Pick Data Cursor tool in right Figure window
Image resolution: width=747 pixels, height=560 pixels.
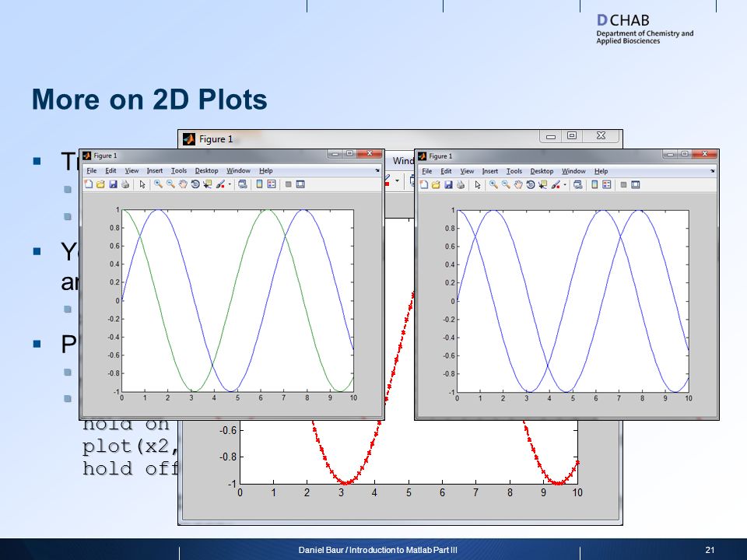[543, 185]
